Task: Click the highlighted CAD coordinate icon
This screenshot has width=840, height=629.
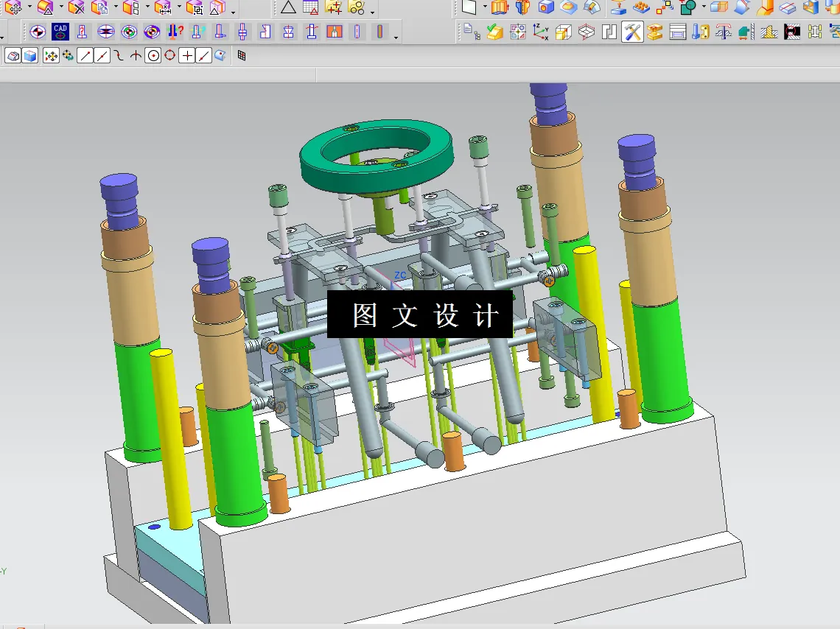Action: pyautogui.click(x=60, y=32)
